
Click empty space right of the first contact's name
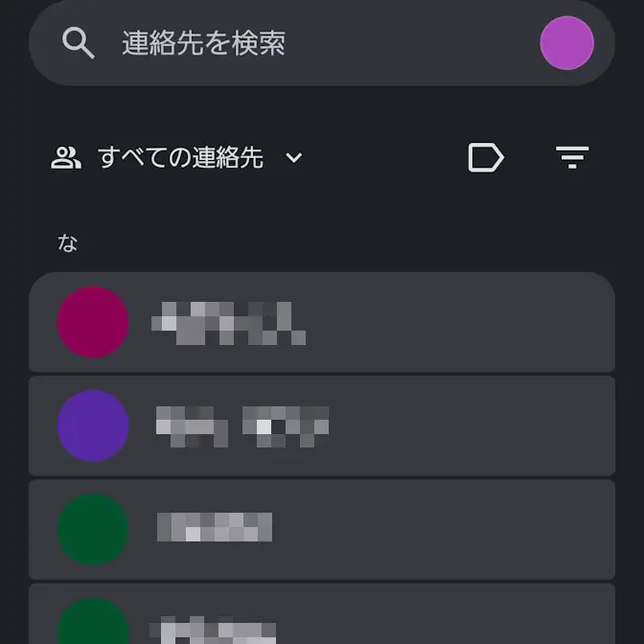[460, 323]
